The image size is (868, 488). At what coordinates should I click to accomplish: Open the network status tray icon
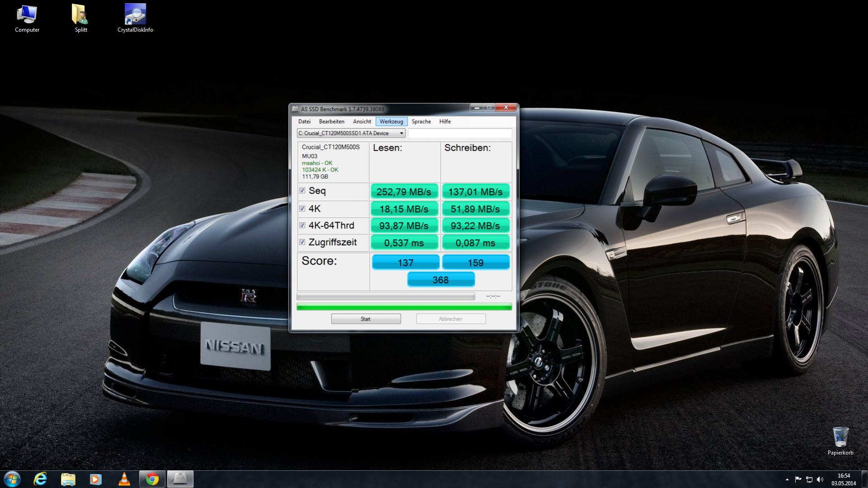tap(809, 479)
